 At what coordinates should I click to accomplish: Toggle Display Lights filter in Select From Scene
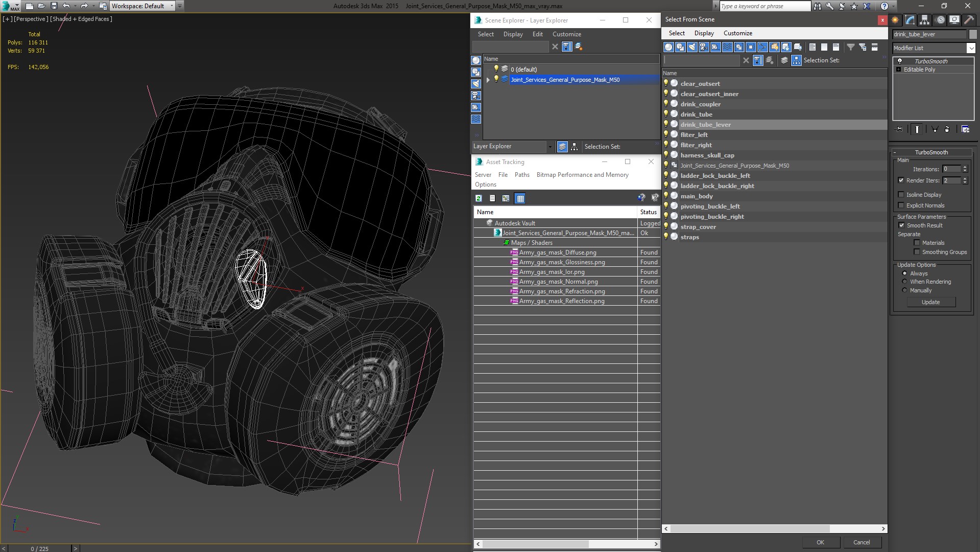[x=692, y=47]
